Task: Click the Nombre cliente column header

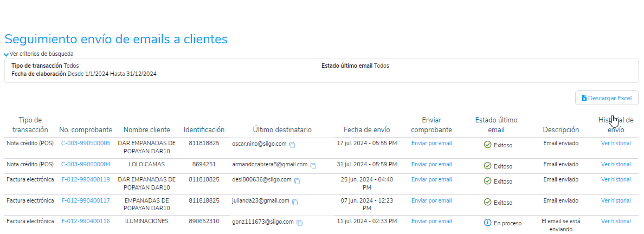Action: (146, 129)
